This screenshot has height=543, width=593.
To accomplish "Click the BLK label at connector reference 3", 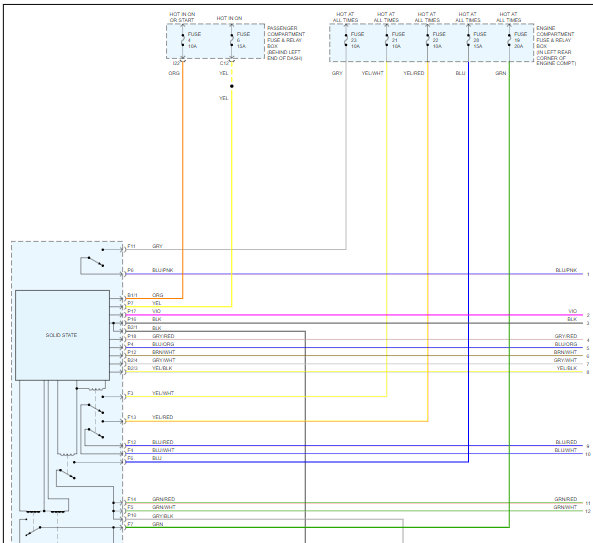I will [572, 319].
